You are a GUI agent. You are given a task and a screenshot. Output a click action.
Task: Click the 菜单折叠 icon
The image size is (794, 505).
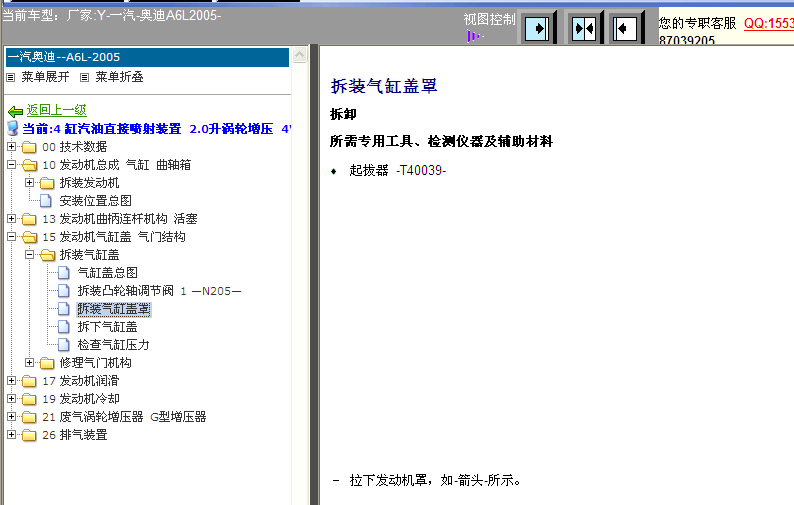[x=85, y=77]
